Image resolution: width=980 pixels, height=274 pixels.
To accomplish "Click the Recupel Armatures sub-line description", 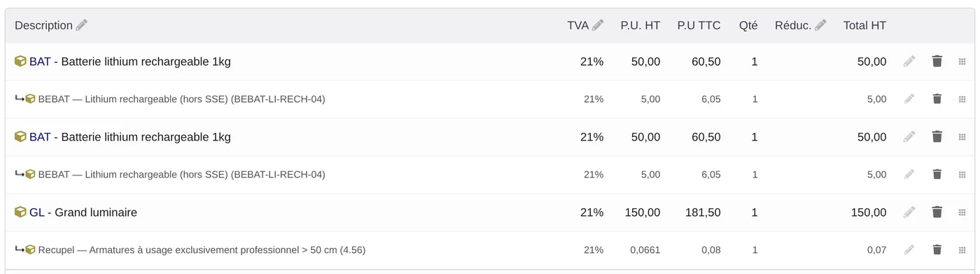I will 202,250.
